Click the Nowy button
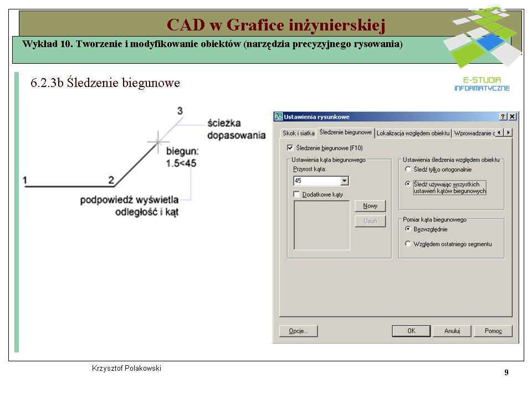532x399 pixels. point(370,206)
